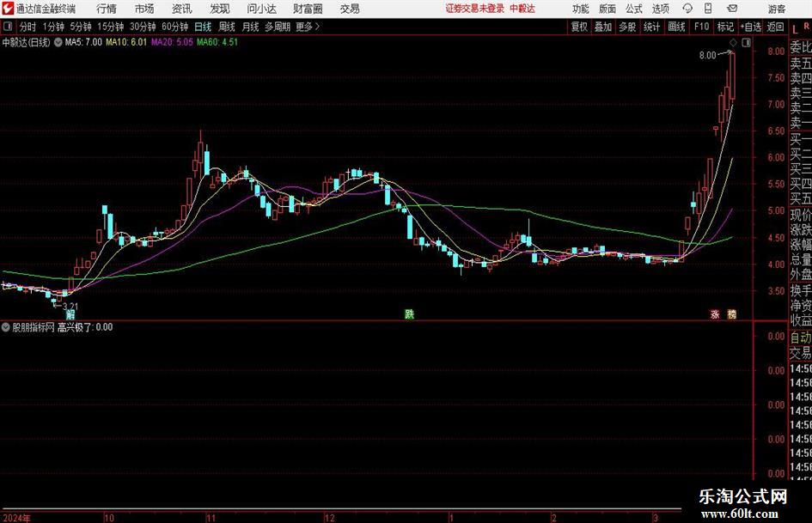Screen dimensions: 812x523
Task: Open the 选项 menu
Action: pyautogui.click(x=660, y=9)
